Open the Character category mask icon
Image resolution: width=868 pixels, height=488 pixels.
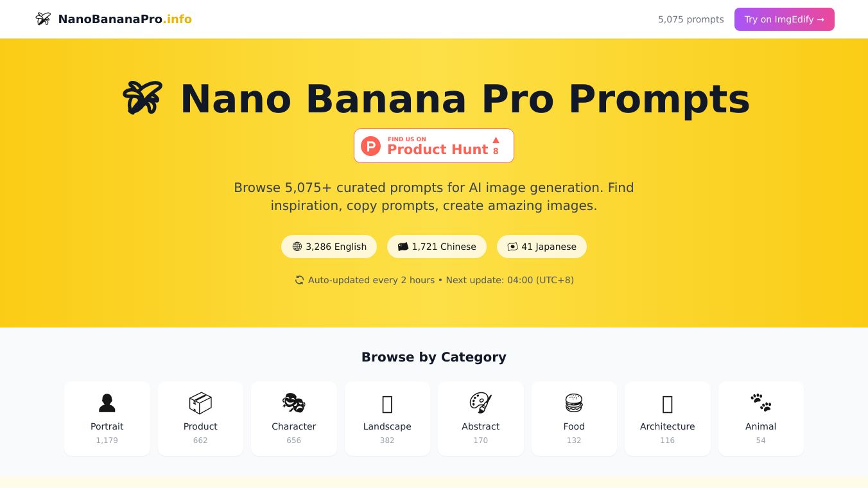pos(293,403)
